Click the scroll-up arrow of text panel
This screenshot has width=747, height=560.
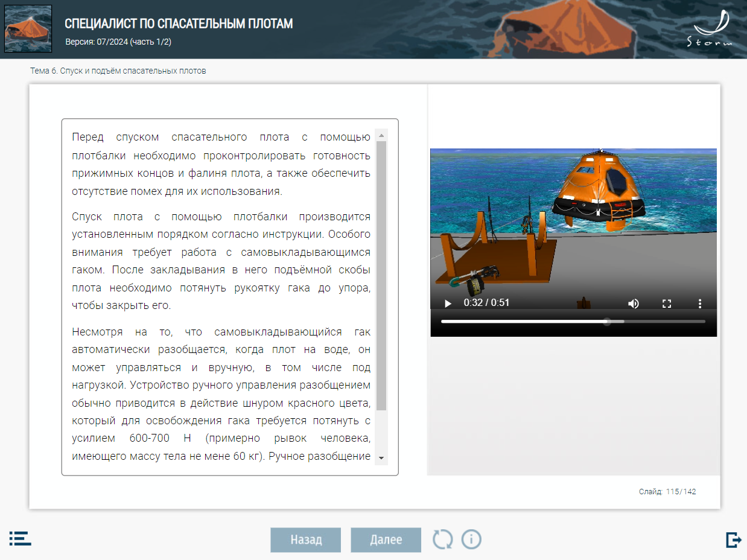381,135
